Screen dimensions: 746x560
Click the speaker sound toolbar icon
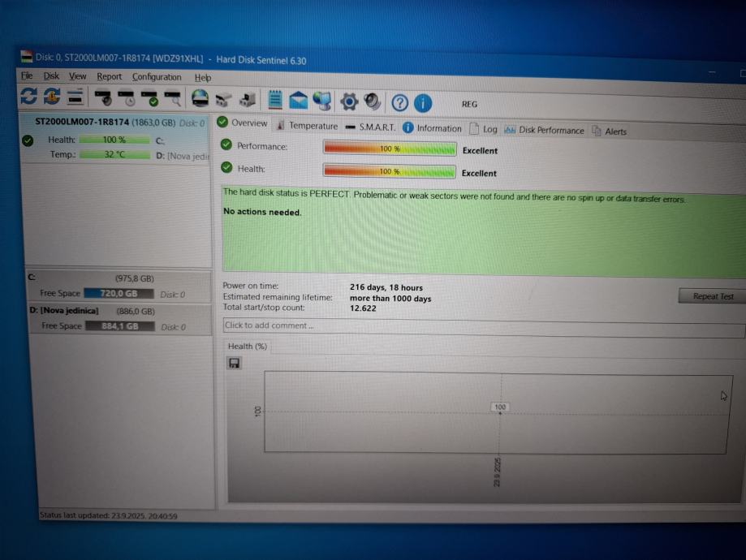[372, 101]
